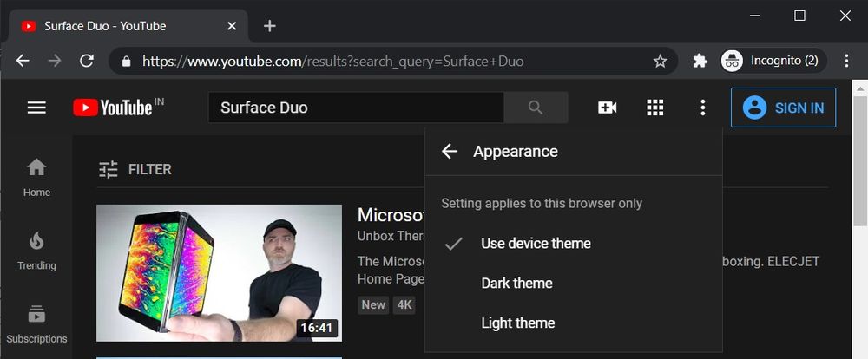Open YouTube settings three-dot menu

[x=702, y=108]
